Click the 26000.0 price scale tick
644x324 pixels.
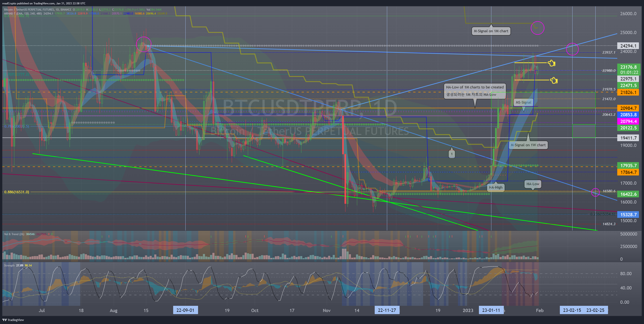(x=628, y=14)
